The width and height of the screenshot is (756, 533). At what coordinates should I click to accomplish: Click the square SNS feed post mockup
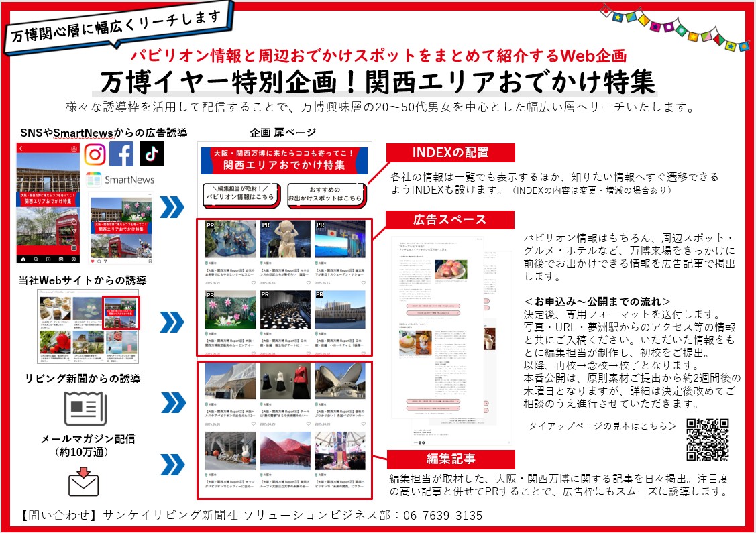coord(121,229)
